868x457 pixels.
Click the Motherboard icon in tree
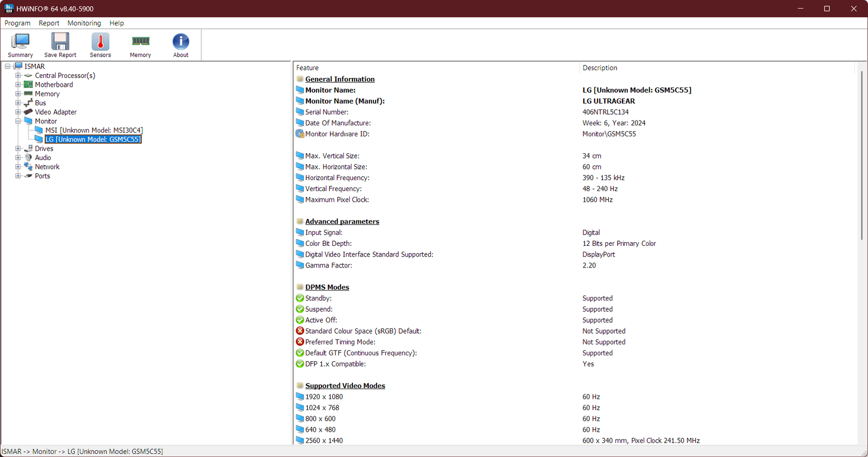point(28,85)
